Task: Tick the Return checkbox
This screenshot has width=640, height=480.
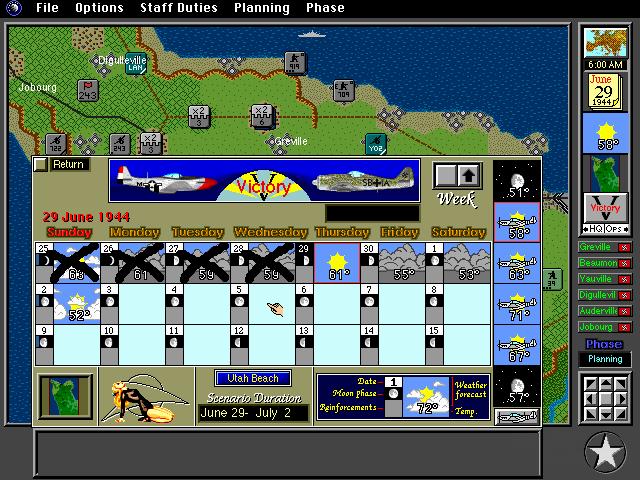Action: tap(40, 164)
